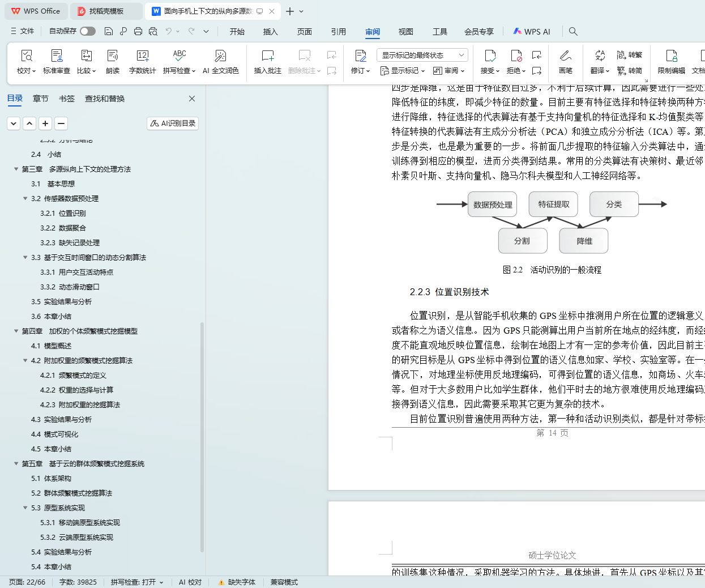This screenshot has height=588, width=705.
Task: Click AI 全文润色 icon
Action: (x=220, y=56)
